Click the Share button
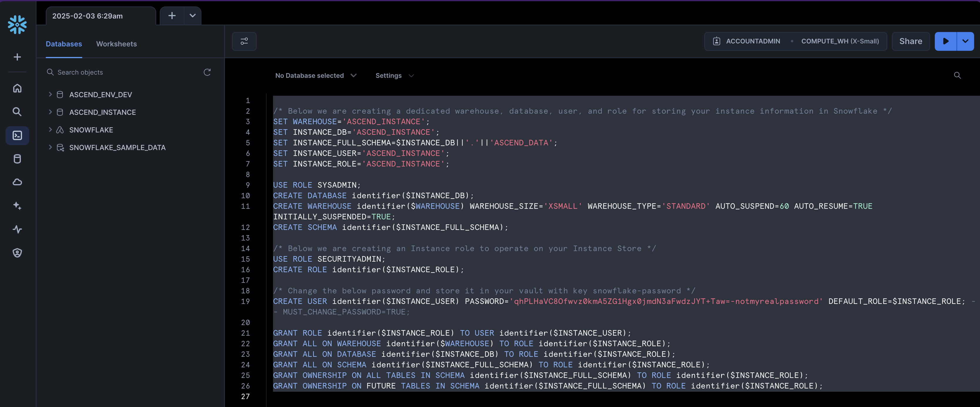Viewport: 980px width, 407px height. (910, 41)
